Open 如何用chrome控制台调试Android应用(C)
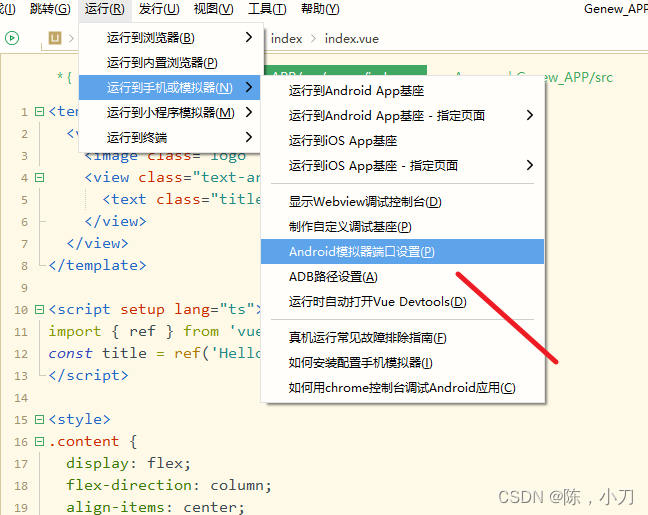648x515 pixels. point(403,388)
